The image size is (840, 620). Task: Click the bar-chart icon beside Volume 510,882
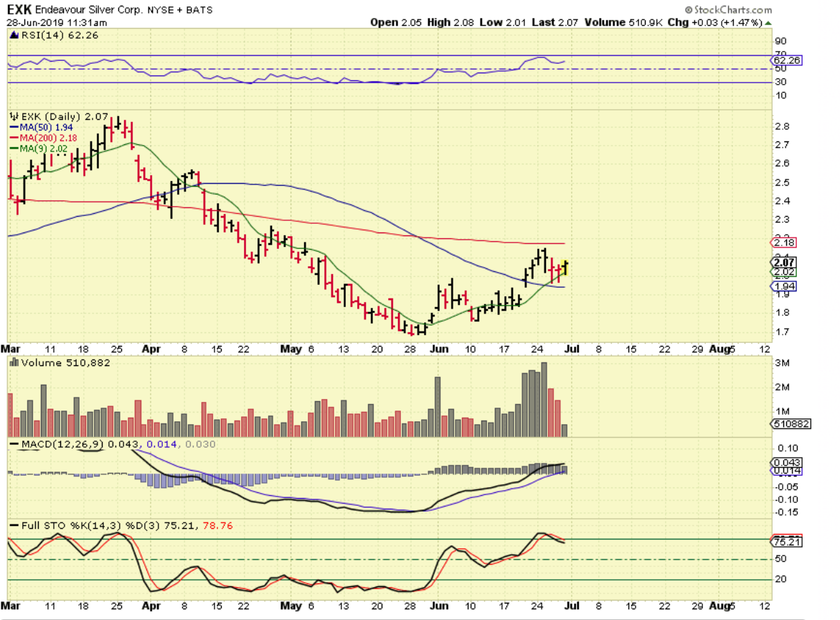tap(14, 363)
